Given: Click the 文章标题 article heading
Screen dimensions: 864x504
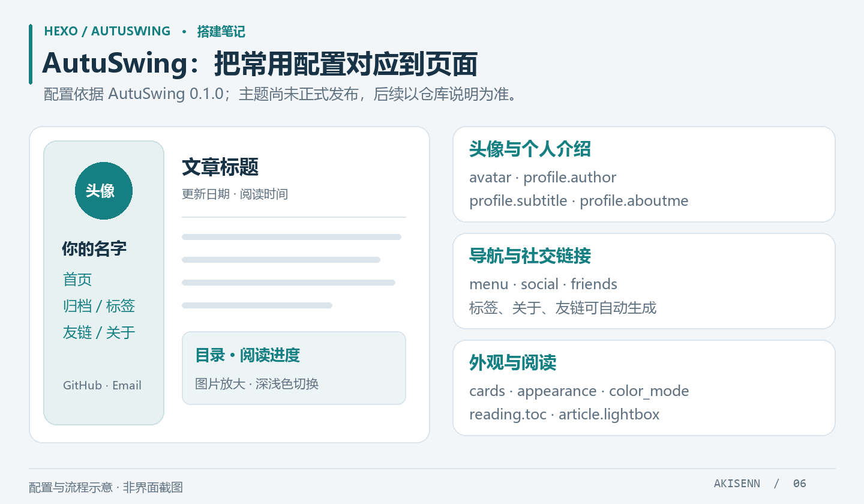Looking at the screenshot, I should 220,167.
